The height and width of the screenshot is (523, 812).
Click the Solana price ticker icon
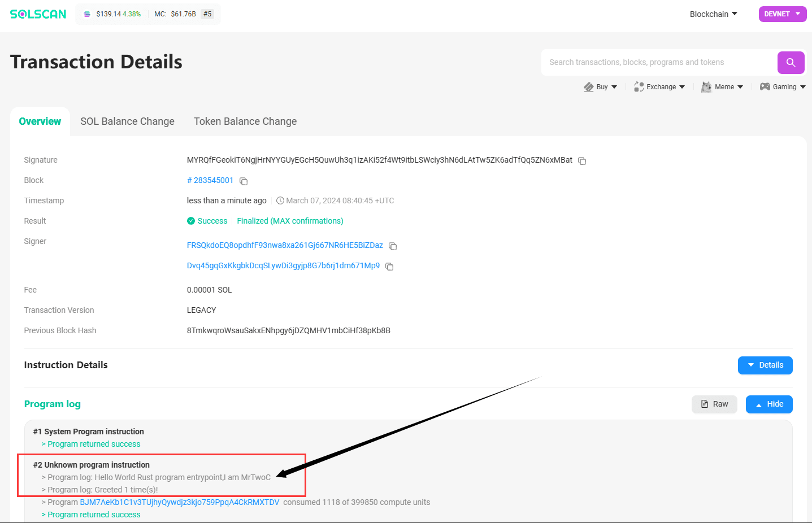[87, 14]
